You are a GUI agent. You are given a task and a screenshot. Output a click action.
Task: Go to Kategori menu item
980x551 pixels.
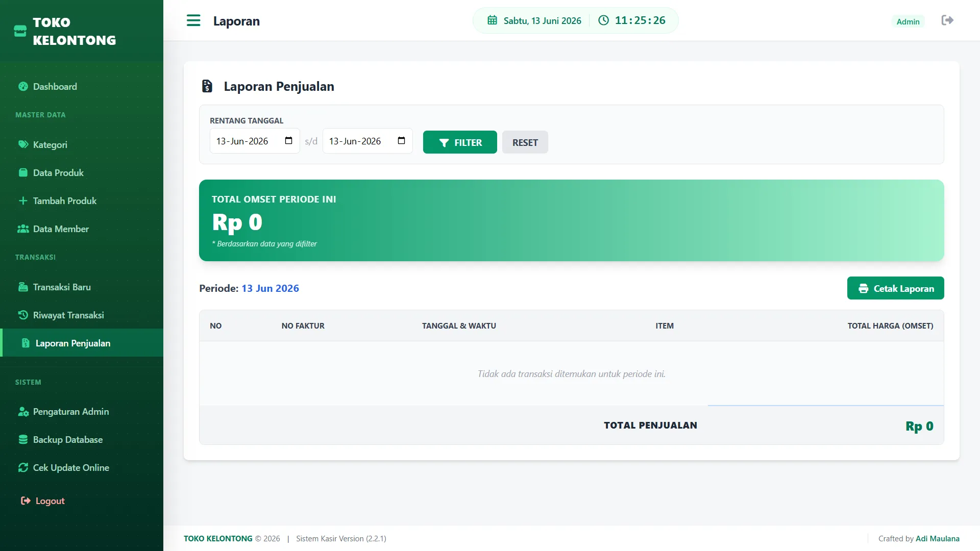point(82,144)
